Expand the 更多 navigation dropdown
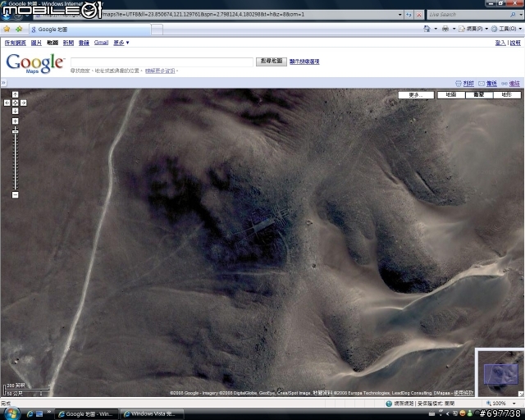 (x=121, y=43)
